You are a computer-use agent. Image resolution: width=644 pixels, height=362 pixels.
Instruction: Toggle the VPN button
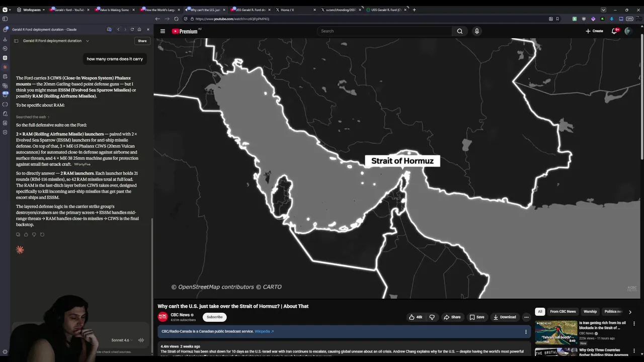coord(629,19)
